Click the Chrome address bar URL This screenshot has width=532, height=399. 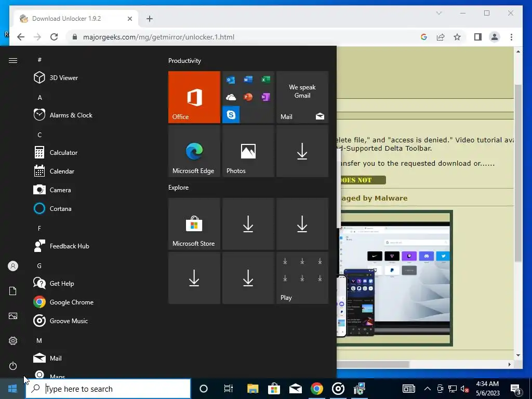tap(158, 37)
